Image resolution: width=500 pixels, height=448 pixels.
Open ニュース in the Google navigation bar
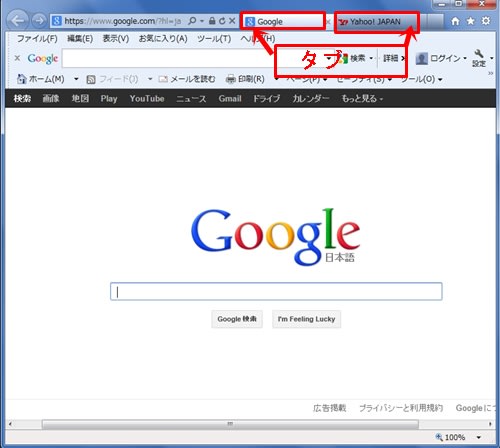tap(191, 99)
